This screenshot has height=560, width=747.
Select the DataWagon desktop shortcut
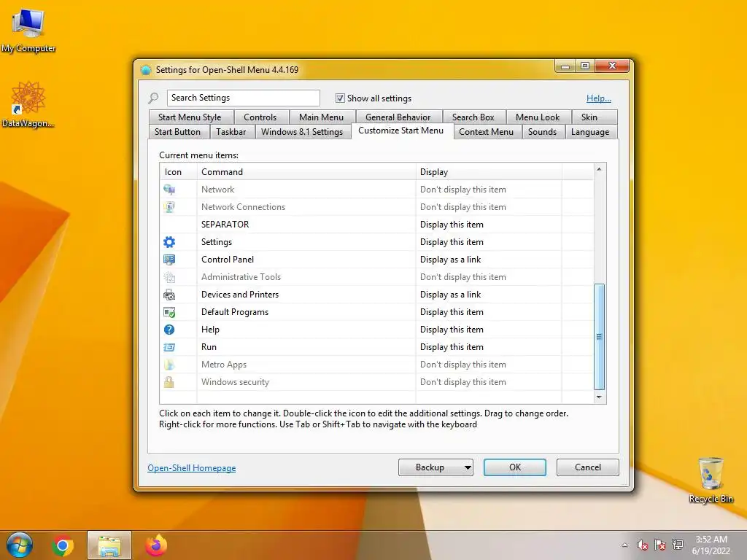click(x=28, y=105)
